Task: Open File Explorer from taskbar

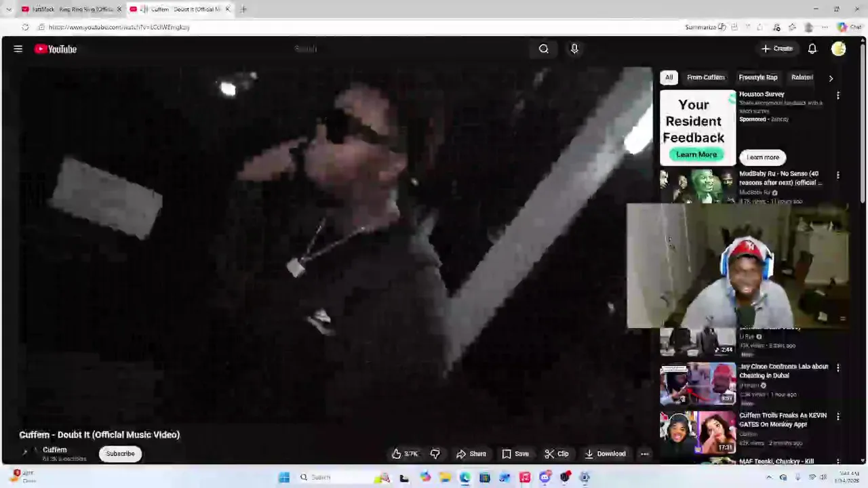Action: click(x=445, y=477)
